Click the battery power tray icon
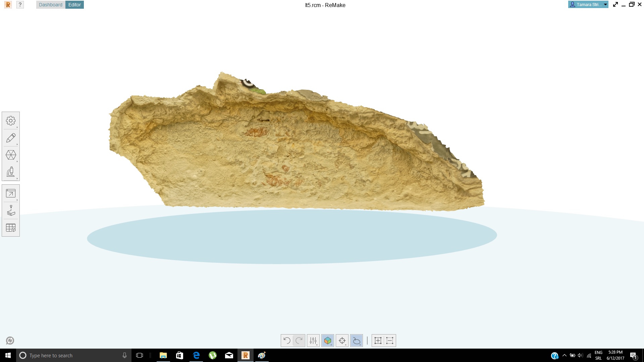This screenshot has height=362, width=644. [x=573, y=355]
